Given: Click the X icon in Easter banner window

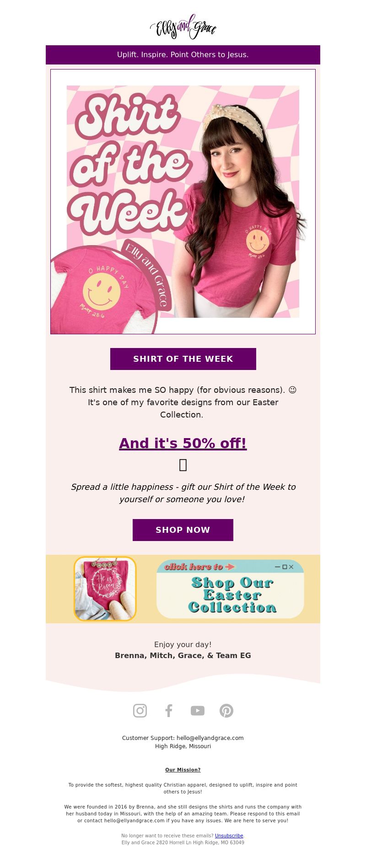Looking at the screenshot, I should pyautogui.click(x=291, y=567).
